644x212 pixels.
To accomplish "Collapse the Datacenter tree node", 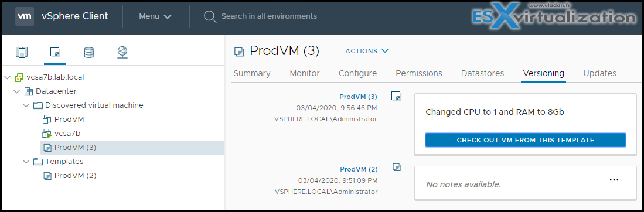I will tap(17, 91).
